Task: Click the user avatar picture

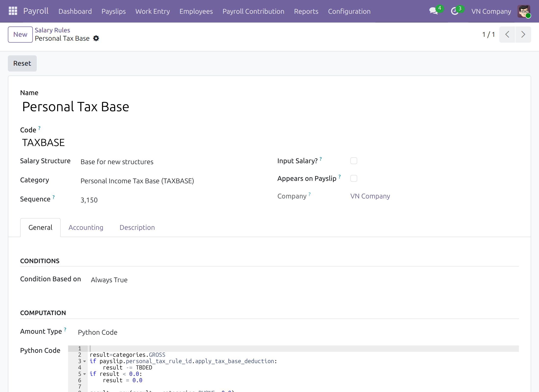Action: [524, 11]
